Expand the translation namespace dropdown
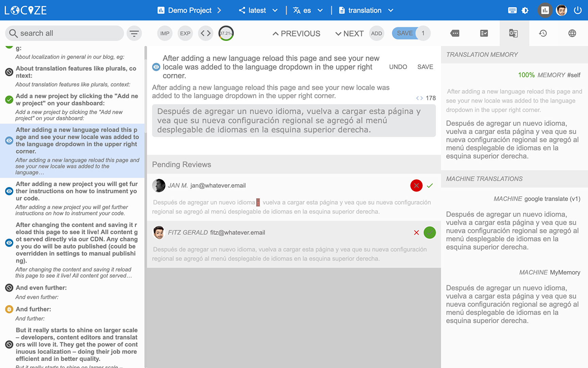588x368 pixels. tap(366, 10)
